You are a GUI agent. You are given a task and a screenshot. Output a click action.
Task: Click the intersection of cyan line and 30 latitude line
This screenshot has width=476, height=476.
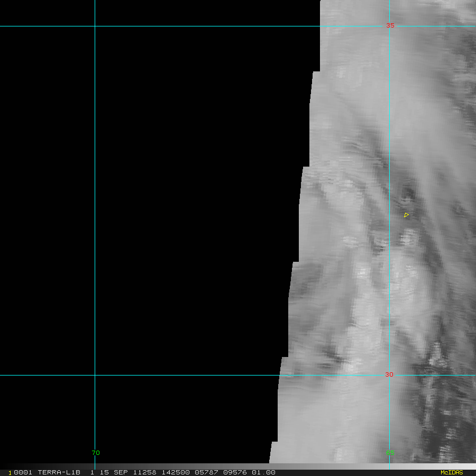pos(390,375)
